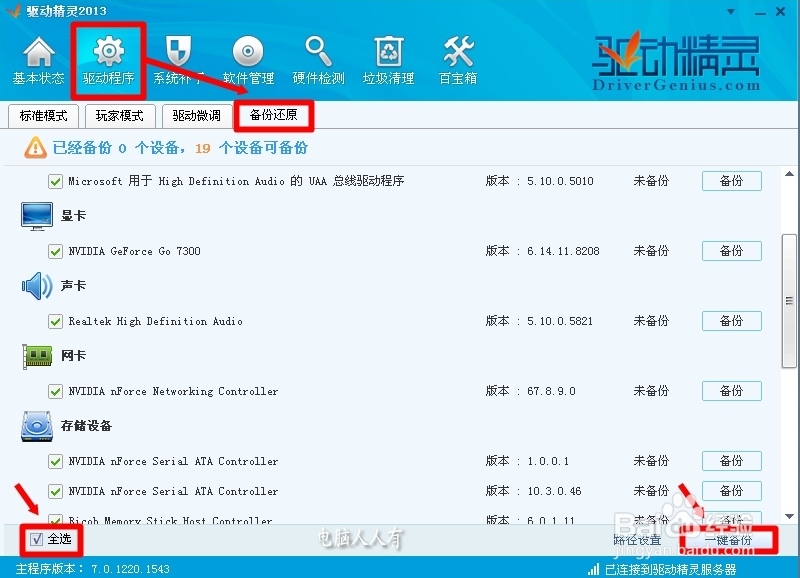This screenshot has width=800, height=578.
Task: Click 备份 for Serial ATA 1.0.0.1
Action: click(732, 461)
